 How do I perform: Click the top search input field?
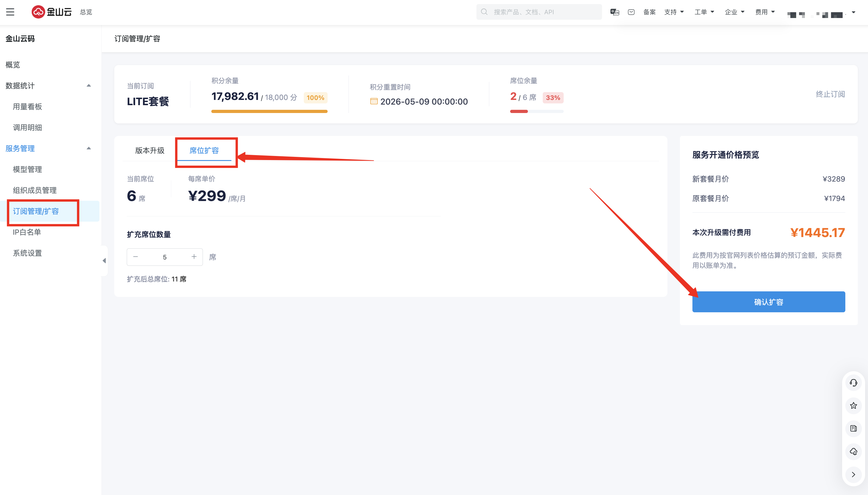[x=544, y=12]
